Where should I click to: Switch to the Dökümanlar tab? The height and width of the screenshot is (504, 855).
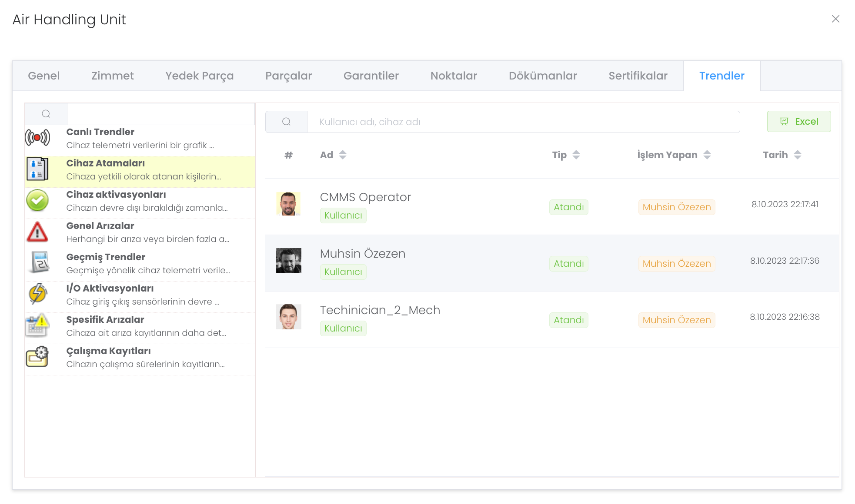tap(543, 76)
